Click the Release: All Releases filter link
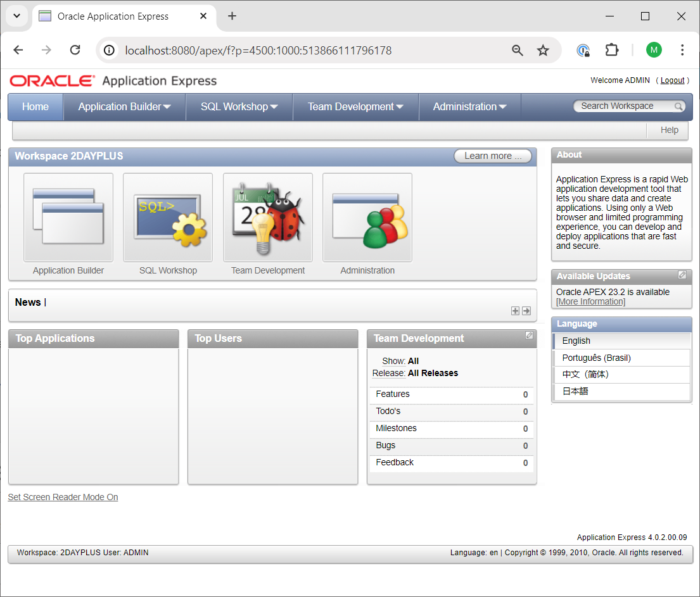This screenshot has height=597, width=700. tap(415, 373)
